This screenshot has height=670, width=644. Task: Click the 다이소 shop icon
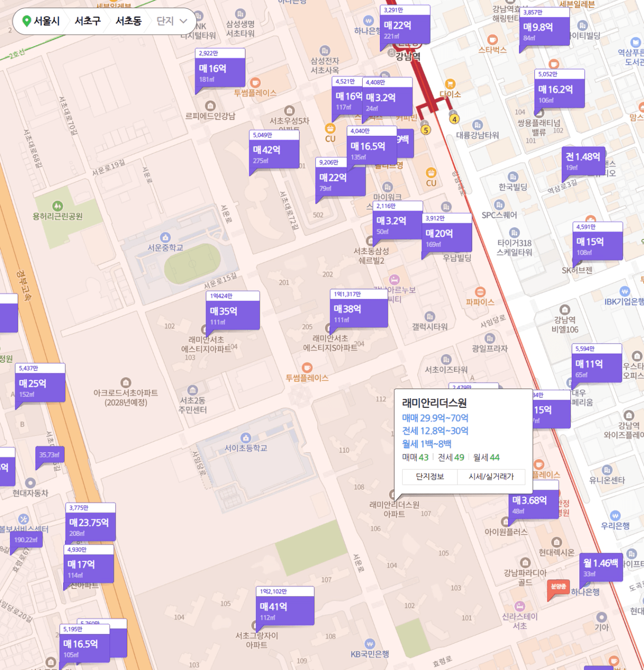coord(450,84)
